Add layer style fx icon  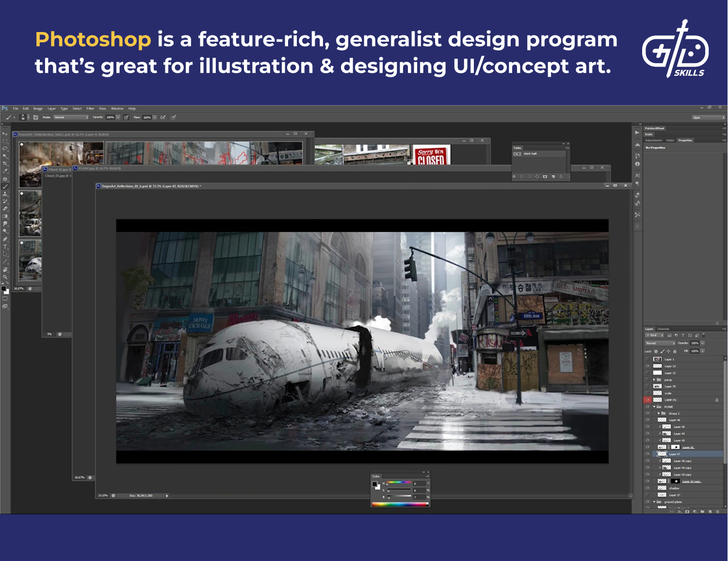point(679,511)
